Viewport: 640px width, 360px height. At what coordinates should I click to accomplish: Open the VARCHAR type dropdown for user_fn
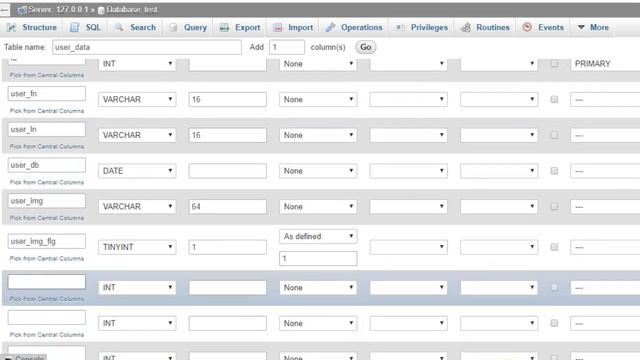coord(137,100)
